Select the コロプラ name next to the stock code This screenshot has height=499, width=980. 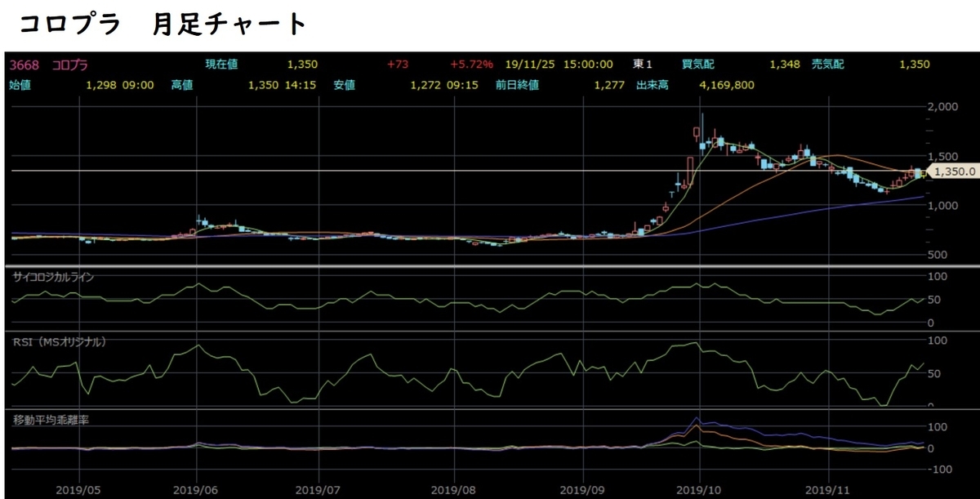click(70, 65)
